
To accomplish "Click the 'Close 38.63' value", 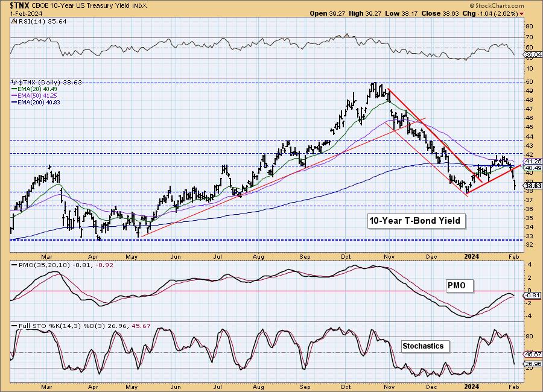I will 440,13.
